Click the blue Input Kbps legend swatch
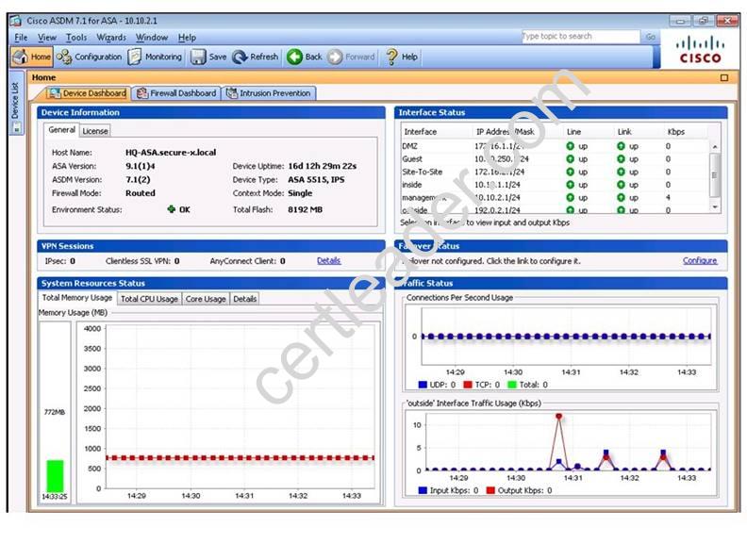The height and width of the screenshot is (560, 747). 423,490
